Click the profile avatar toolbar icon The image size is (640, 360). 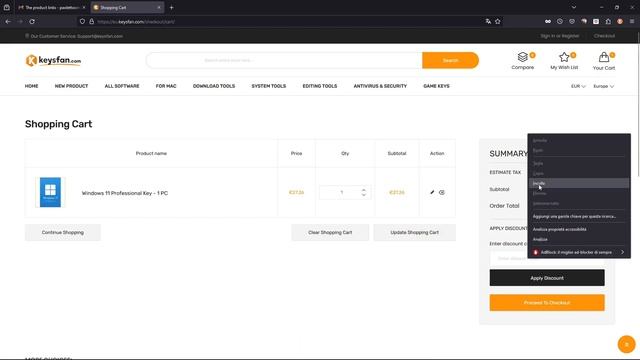[620, 21]
